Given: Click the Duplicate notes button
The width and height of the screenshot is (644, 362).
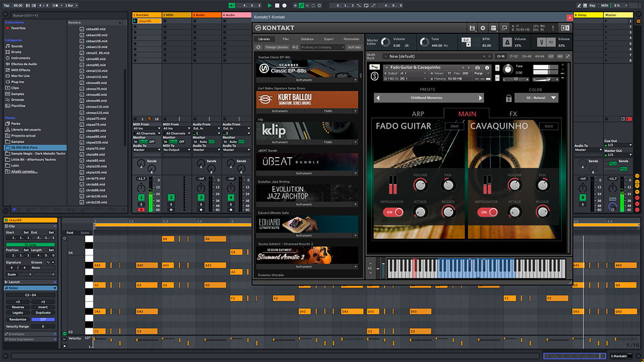Looking at the screenshot, I should point(43,313).
